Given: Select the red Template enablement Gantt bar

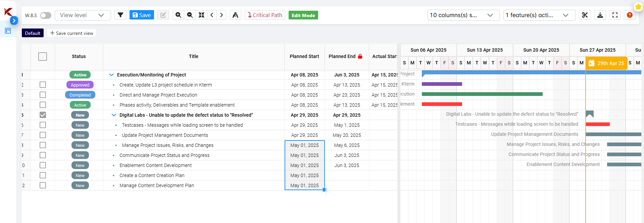Looking at the screenshot, I should pyautogui.click(x=442, y=104).
